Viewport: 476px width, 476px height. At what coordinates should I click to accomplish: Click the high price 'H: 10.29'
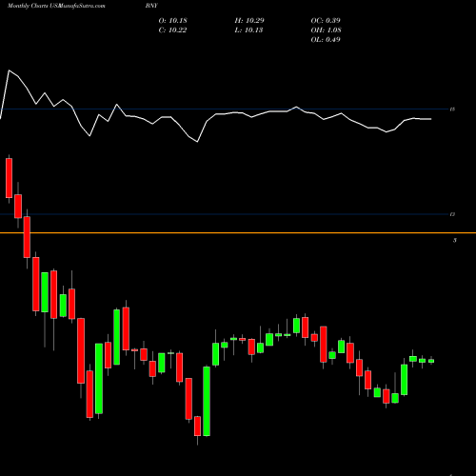pyautogui.click(x=249, y=21)
